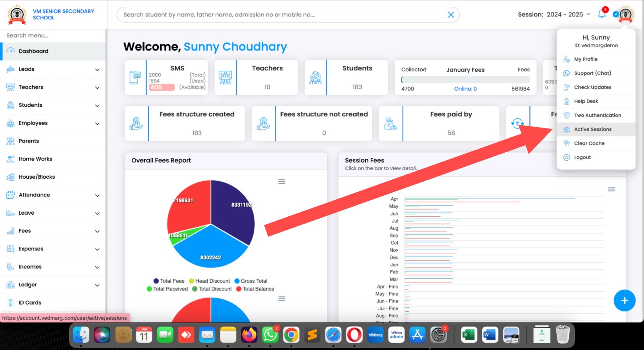Screen dimensions: 644x350
Task: Click Logout in user menu
Action: (596, 157)
